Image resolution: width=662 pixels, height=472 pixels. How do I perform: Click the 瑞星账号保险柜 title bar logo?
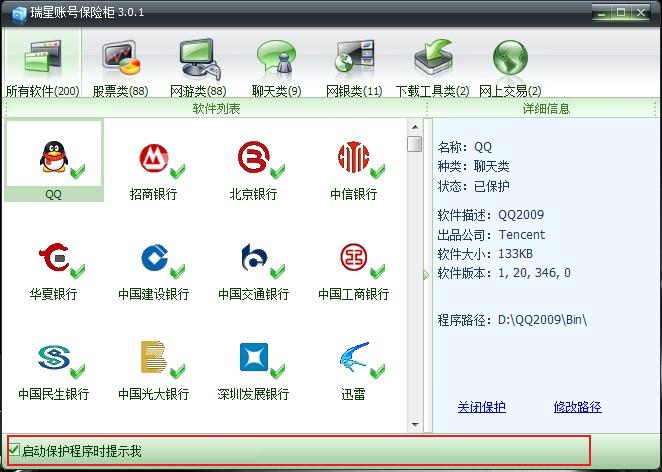click(x=19, y=14)
